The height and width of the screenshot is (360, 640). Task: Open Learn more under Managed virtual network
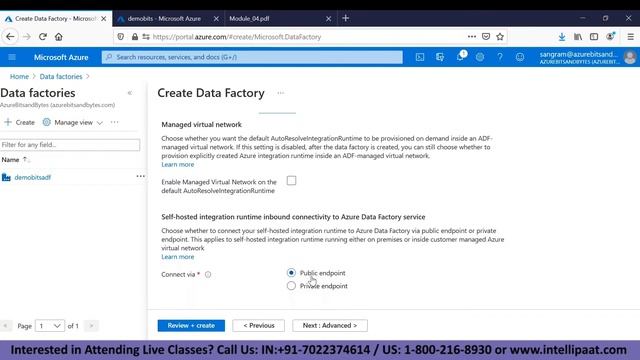pyautogui.click(x=178, y=164)
